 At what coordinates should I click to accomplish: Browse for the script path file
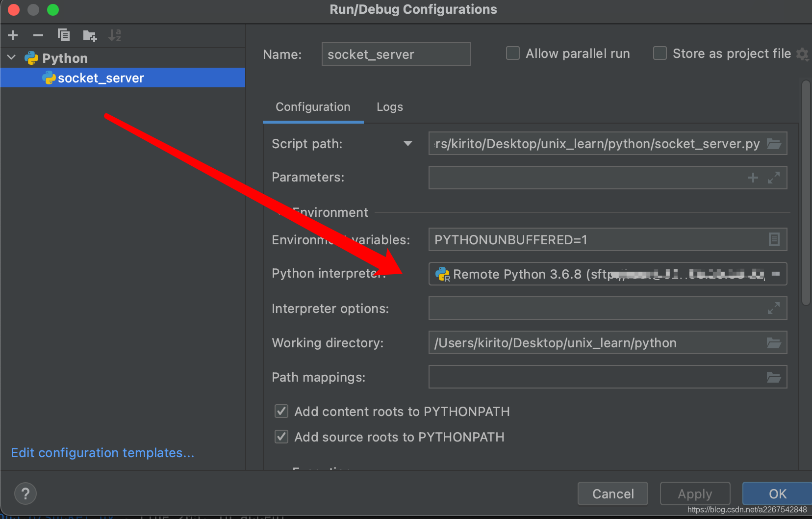[774, 144]
